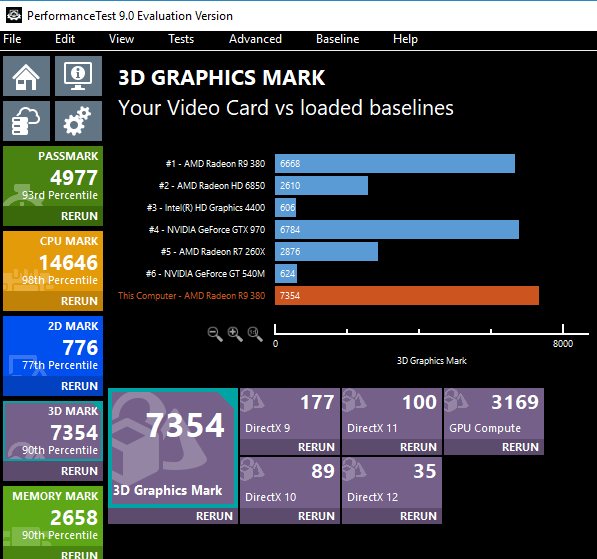
Task: Zoom in the chart with the plus magnifier
Action: (235, 334)
